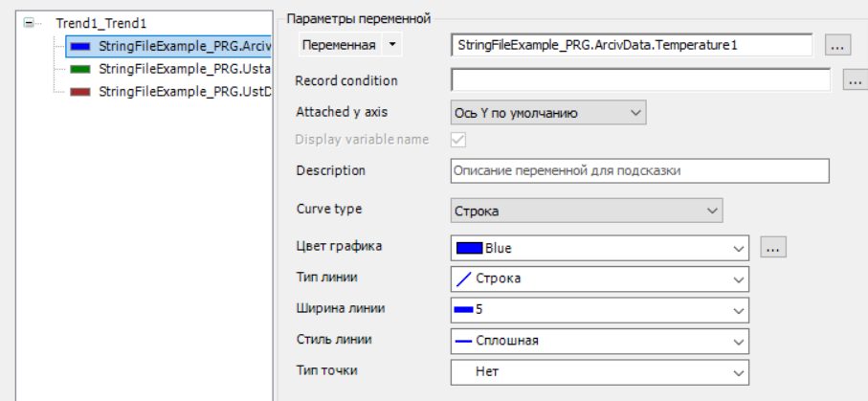
Task: Open the Тип точки dropdown
Action: [x=599, y=371]
